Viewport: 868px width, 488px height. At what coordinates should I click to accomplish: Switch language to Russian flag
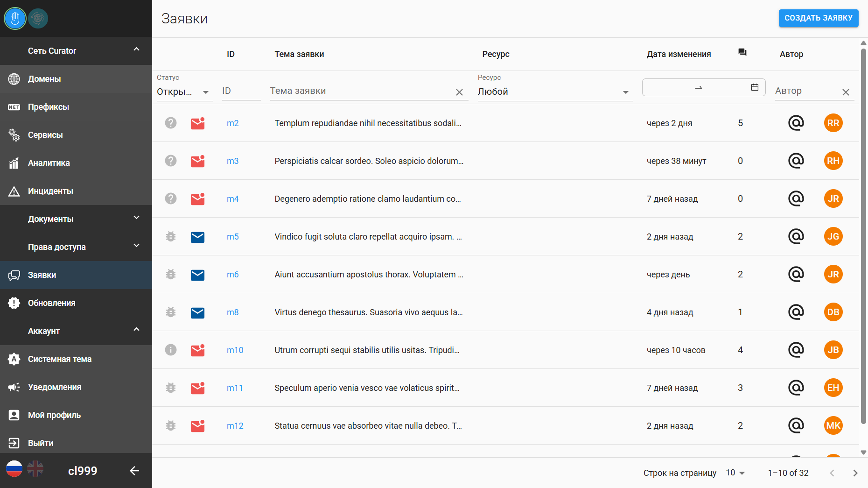point(14,468)
